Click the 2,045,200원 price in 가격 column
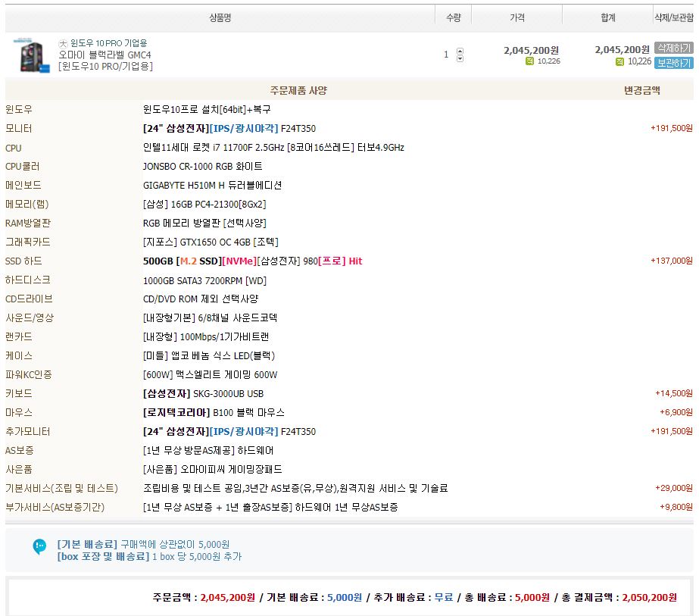 [532, 51]
